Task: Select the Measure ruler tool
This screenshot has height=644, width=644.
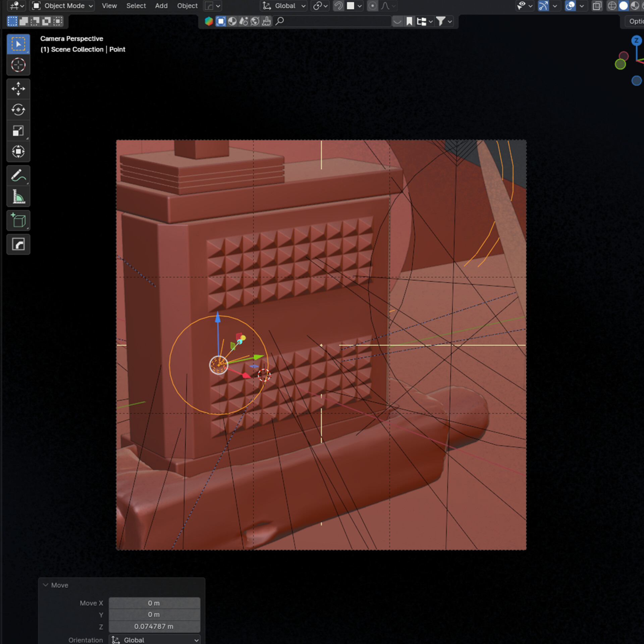Action: tap(18, 197)
